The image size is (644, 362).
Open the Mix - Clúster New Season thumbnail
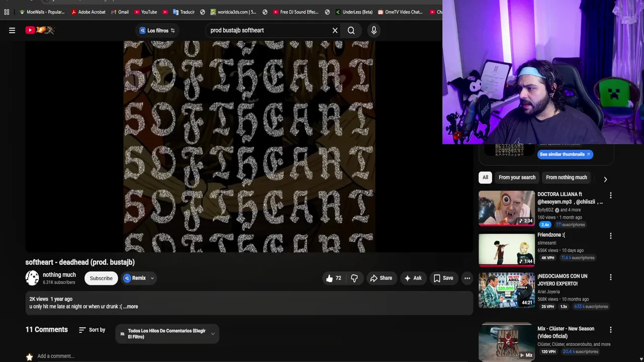(507, 342)
